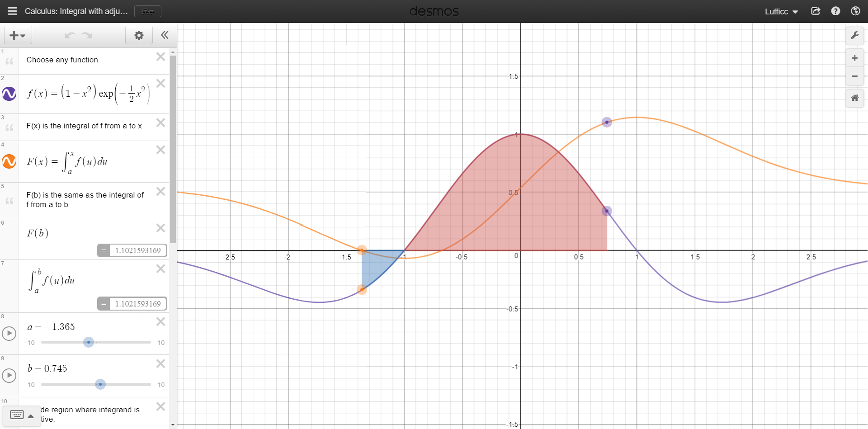Play the slider a animation
The height and width of the screenshot is (429, 868).
[x=9, y=333]
